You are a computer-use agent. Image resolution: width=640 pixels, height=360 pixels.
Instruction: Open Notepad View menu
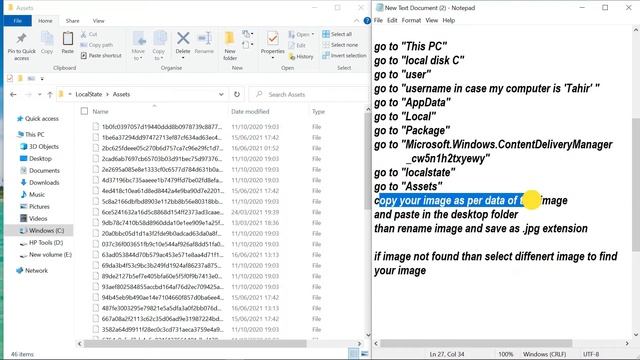(431, 20)
